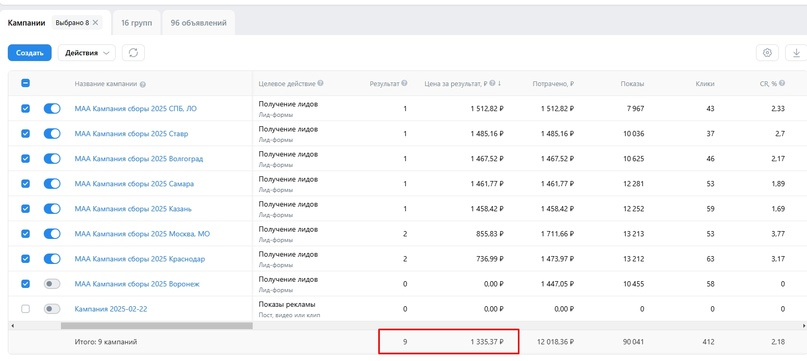Viewport: 807px width, 361px height.
Task: Switch to the 96 объявлений tab
Action: coord(198,23)
